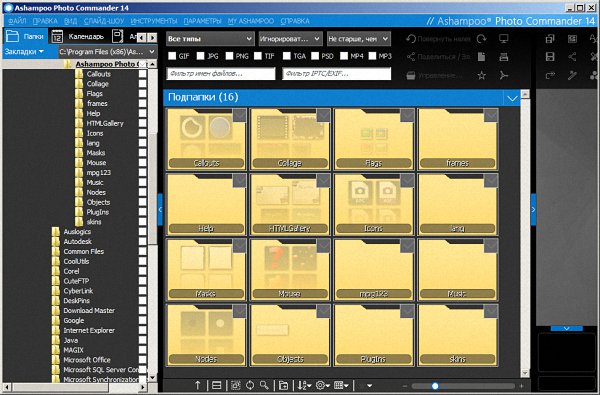Open the Инструменты menu
Image resolution: width=600 pixels, height=395 pixels.
153,21
